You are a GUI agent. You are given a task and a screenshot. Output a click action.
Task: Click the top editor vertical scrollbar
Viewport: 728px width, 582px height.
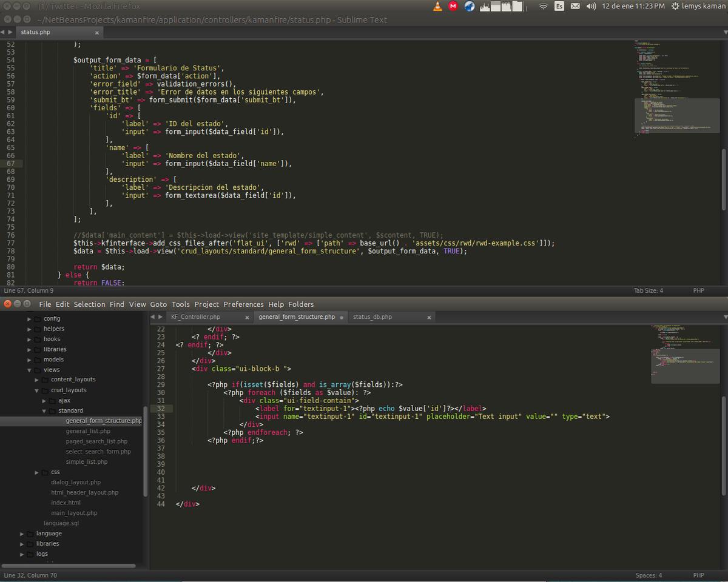[724, 179]
